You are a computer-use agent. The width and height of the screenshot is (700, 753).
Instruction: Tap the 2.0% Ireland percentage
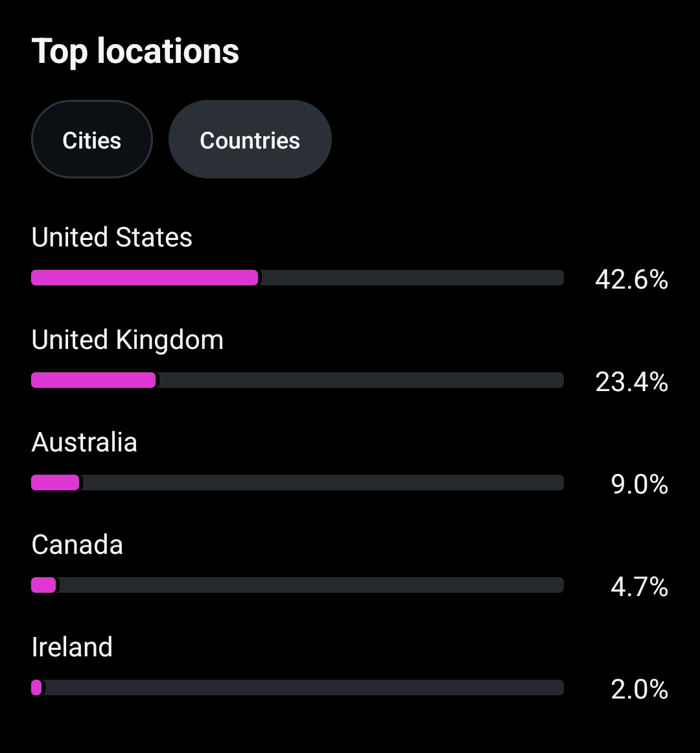pyautogui.click(x=639, y=689)
